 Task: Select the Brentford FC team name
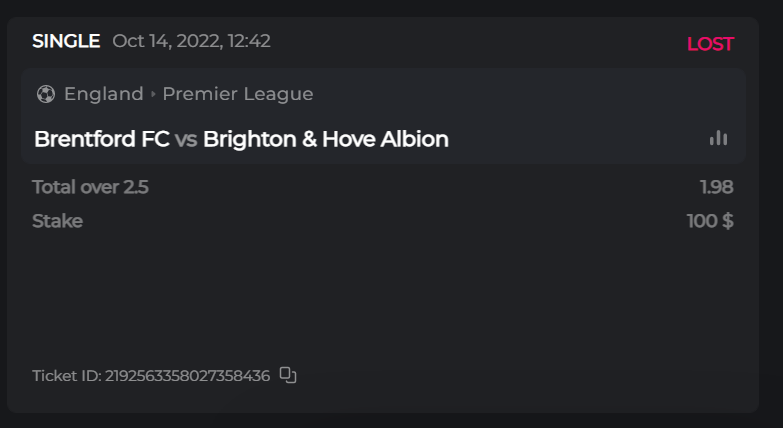coord(101,139)
